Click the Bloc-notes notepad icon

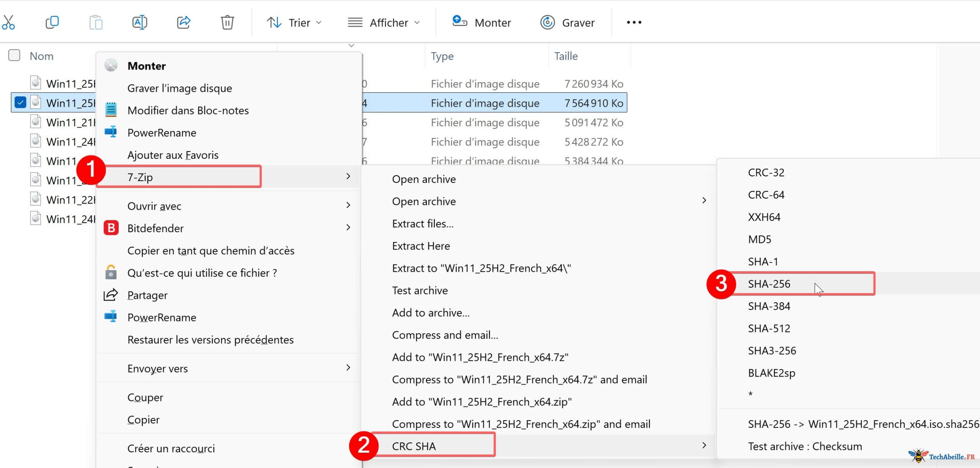pyautogui.click(x=111, y=110)
